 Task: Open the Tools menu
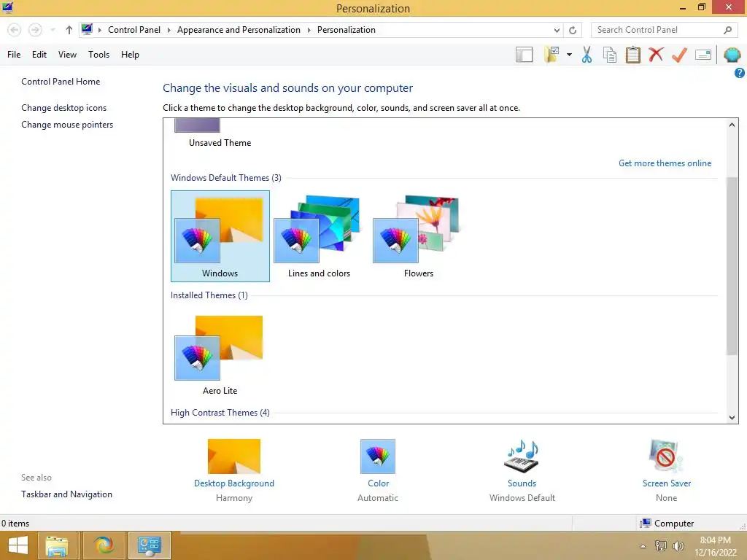tap(98, 55)
